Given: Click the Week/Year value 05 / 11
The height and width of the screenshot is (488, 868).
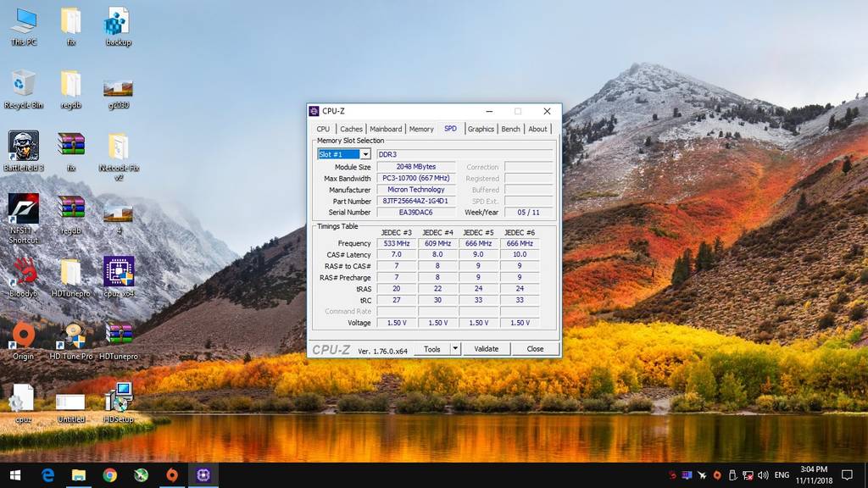Looking at the screenshot, I should pos(529,212).
